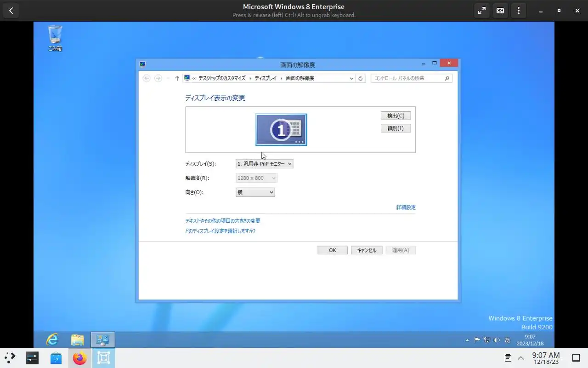Click the 検出(C) detect button
Screen dimensions: 588x368
(396, 115)
